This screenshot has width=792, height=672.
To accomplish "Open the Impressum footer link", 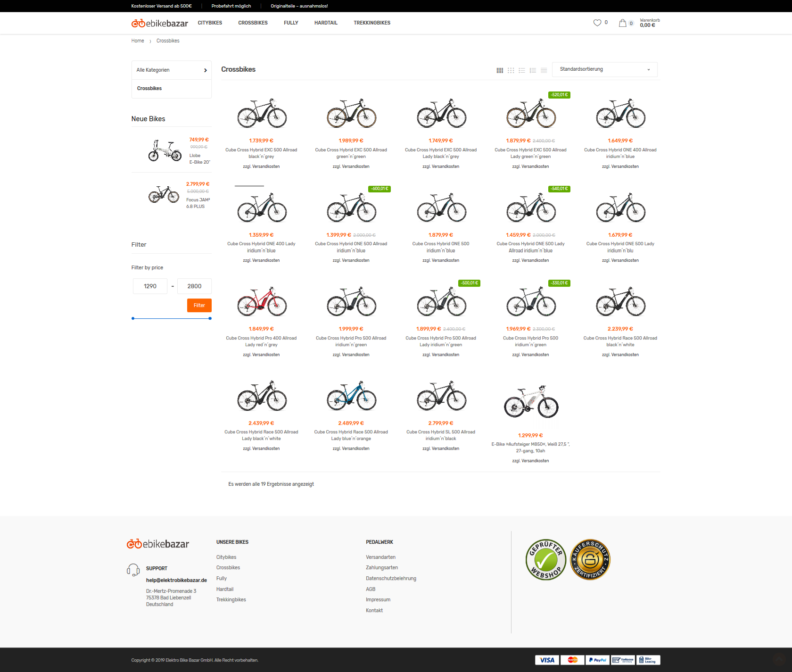I will tap(378, 600).
